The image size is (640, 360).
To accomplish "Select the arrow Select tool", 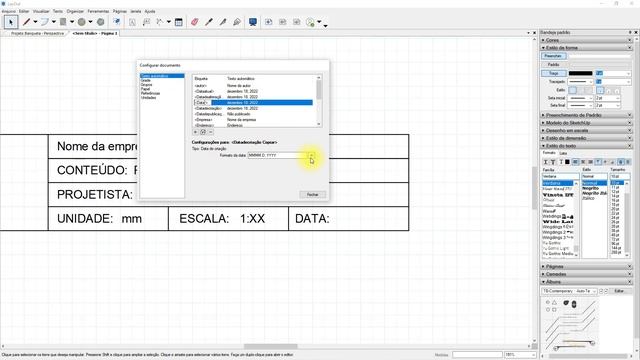I will click(11, 22).
